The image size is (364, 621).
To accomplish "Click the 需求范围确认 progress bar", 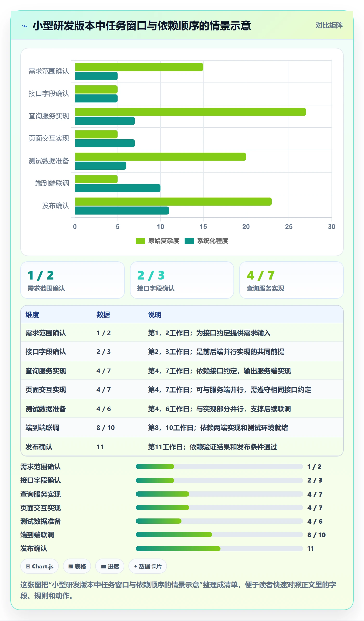I will pos(219,466).
